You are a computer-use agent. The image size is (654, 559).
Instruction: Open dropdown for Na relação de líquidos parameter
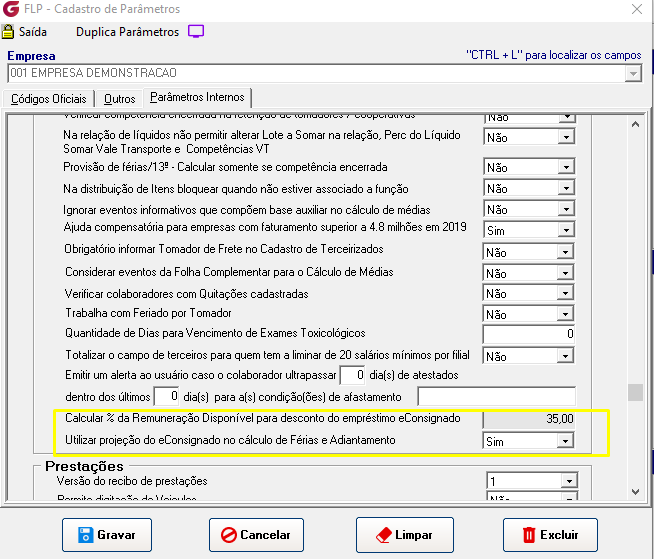(x=566, y=137)
